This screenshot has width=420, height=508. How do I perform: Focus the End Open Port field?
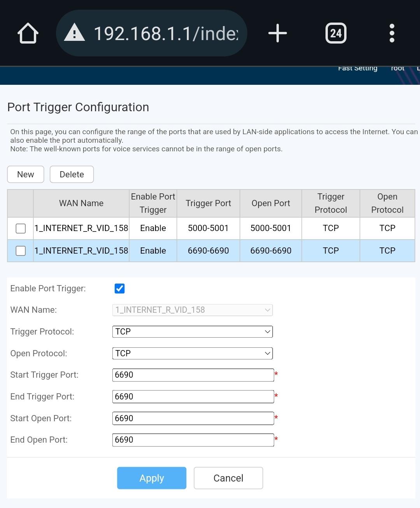193,440
